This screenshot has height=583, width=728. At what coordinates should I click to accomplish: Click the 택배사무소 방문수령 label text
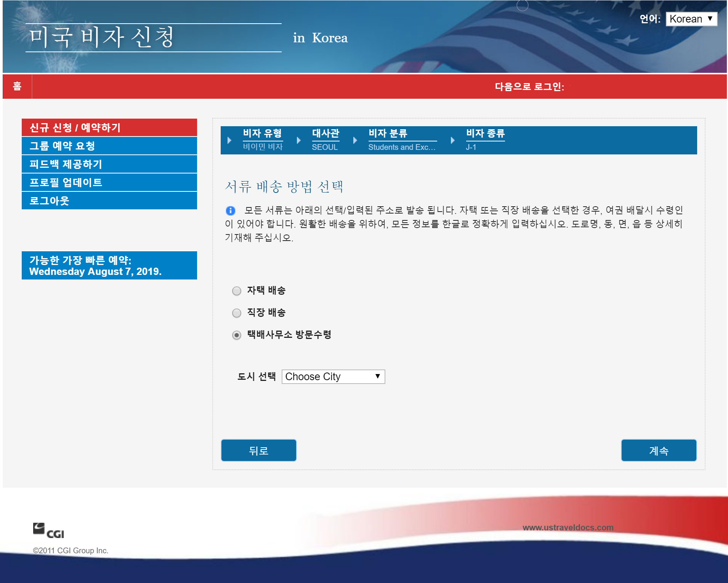(289, 335)
